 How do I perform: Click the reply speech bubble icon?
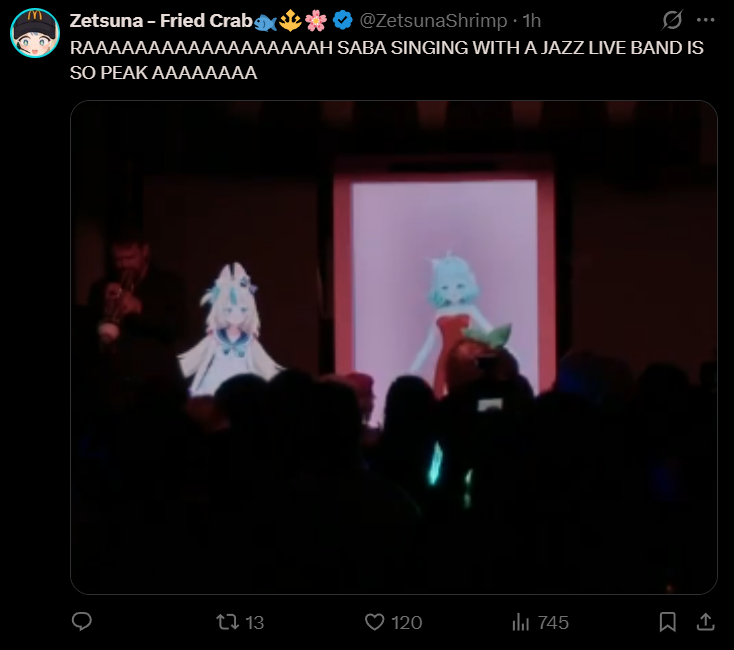[x=82, y=622]
